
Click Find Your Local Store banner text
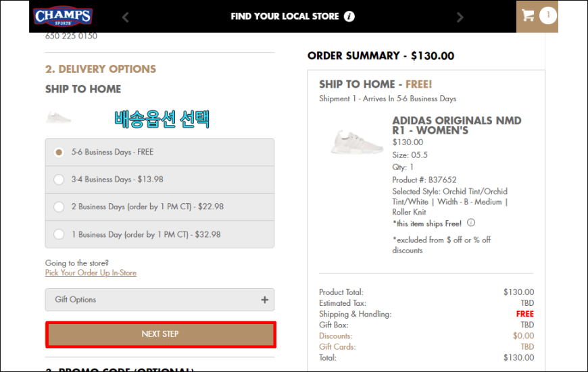click(285, 16)
